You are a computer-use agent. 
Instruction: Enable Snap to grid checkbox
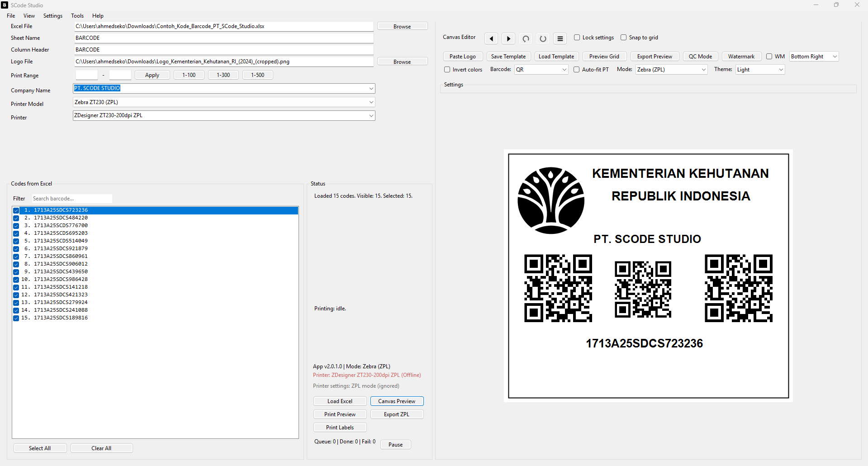point(623,38)
